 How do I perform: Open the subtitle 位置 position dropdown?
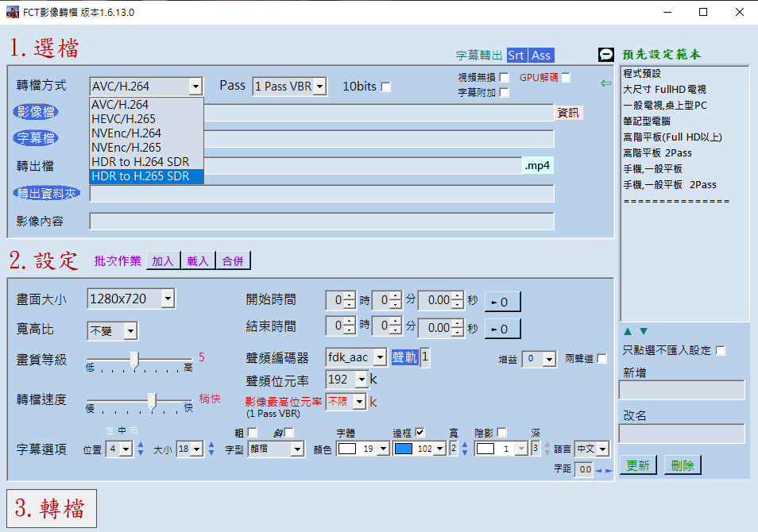tap(126, 449)
